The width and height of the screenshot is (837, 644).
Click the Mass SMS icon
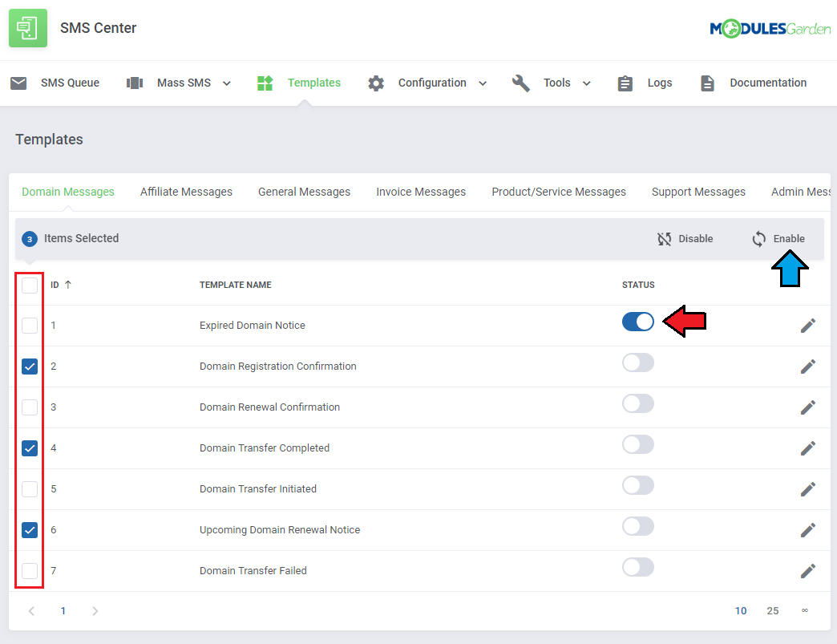tap(135, 83)
